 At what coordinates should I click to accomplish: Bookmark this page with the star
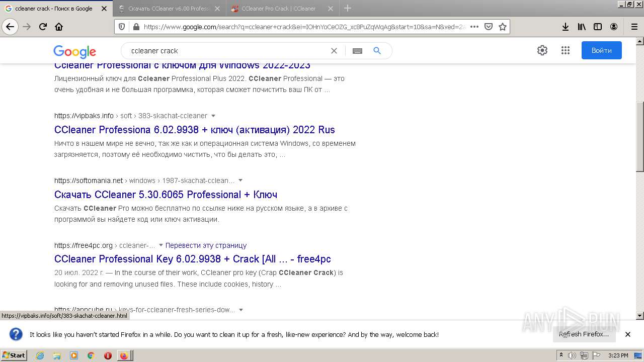pyautogui.click(x=502, y=27)
